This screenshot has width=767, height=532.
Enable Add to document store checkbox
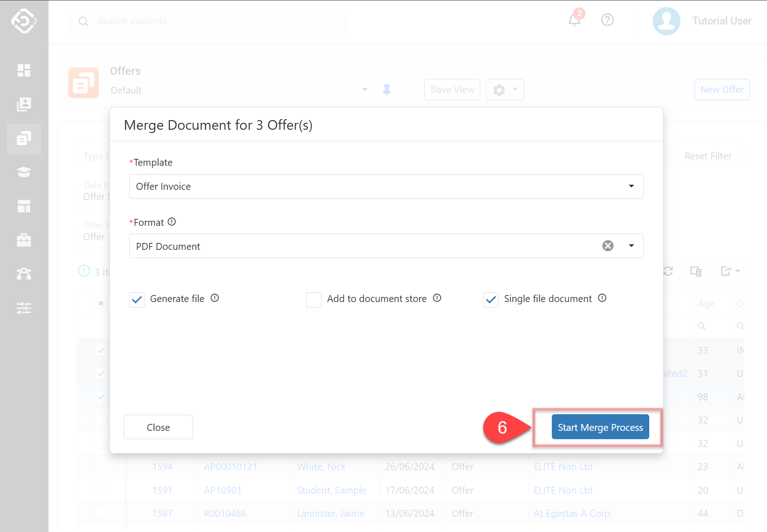coord(314,300)
